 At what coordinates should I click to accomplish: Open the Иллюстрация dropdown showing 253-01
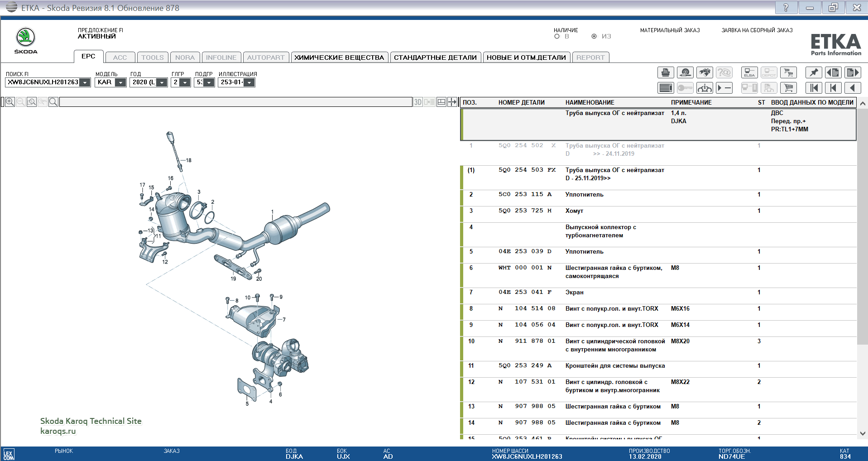249,82
